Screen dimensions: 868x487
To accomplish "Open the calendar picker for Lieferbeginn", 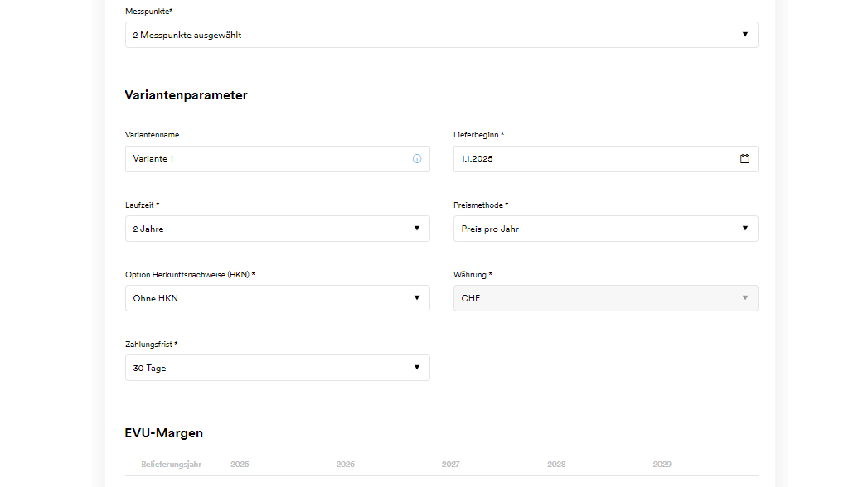I will pyautogui.click(x=744, y=159).
